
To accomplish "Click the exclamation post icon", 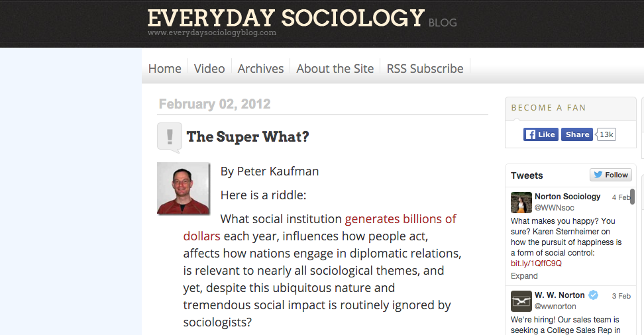I will tap(169, 137).
